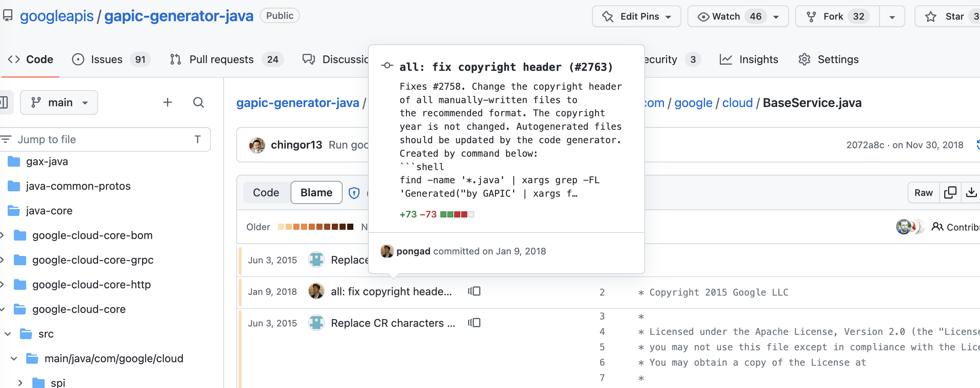The height and width of the screenshot is (388, 980).
Task: Open the fork options dropdown arrow
Action: 892,17
